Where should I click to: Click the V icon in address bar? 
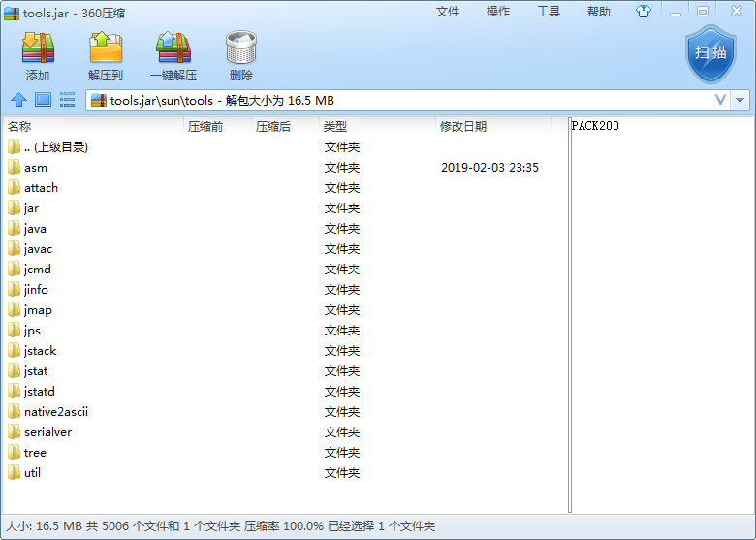[720, 100]
